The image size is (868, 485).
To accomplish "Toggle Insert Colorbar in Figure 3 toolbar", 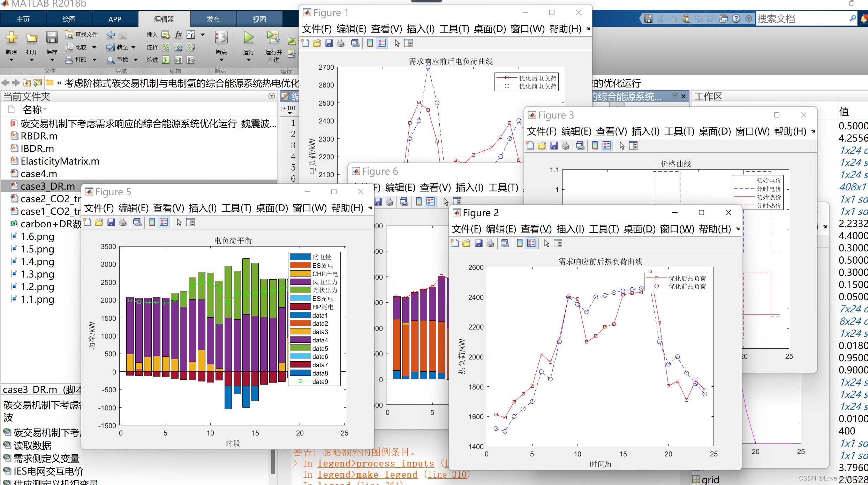I will pos(595,145).
